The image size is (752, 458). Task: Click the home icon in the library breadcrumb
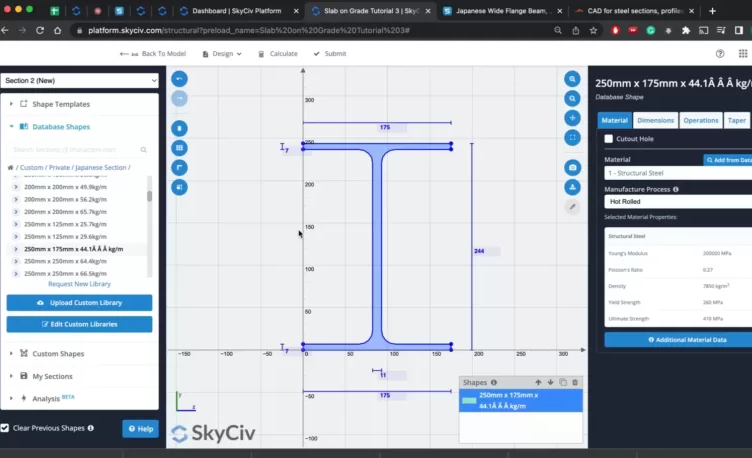point(10,167)
